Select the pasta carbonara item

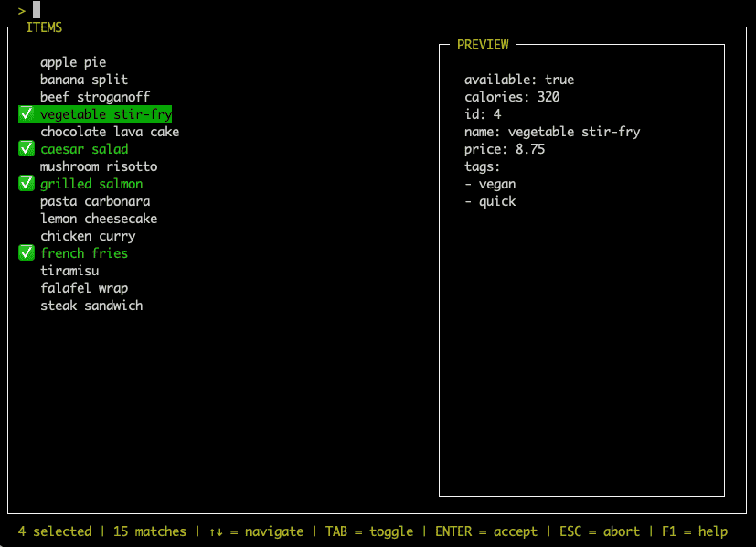click(95, 201)
